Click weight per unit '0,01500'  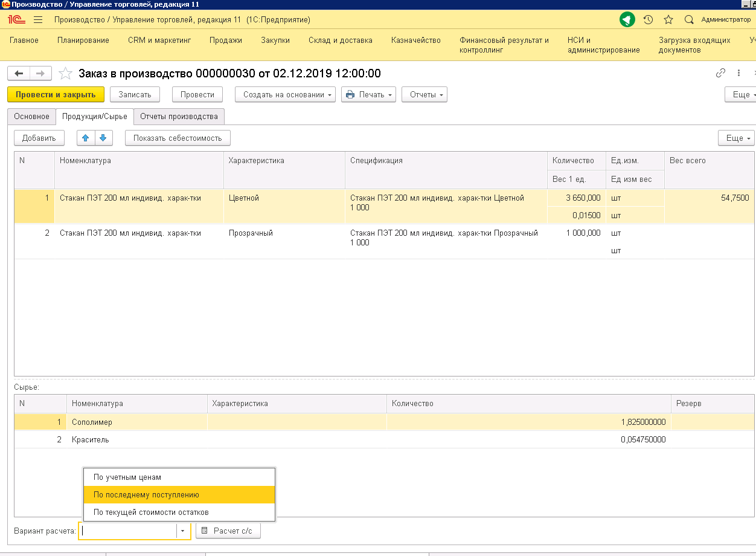point(576,215)
